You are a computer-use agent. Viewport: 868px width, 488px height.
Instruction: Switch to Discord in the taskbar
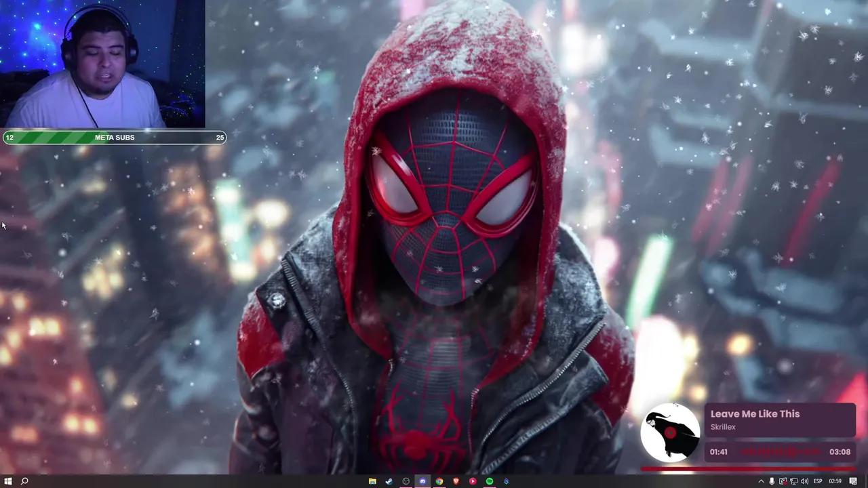coord(422,481)
